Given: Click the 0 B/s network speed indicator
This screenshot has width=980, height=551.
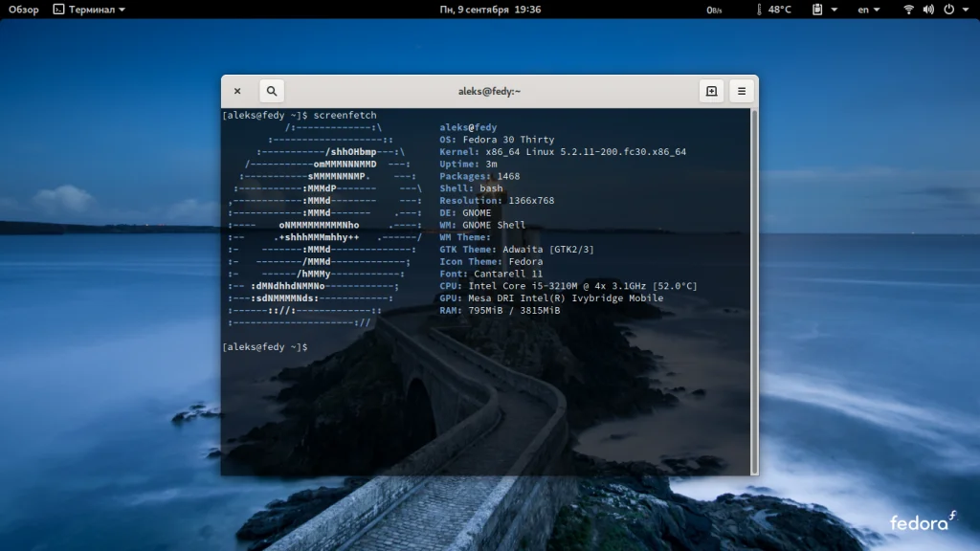Looking at the screenshot, I should (x=714, y=10).
